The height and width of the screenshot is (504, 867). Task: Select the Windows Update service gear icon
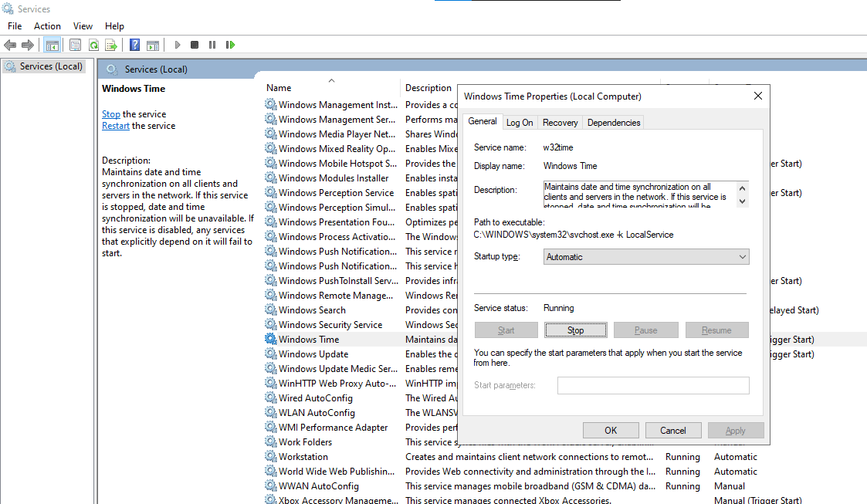(270, 354)
